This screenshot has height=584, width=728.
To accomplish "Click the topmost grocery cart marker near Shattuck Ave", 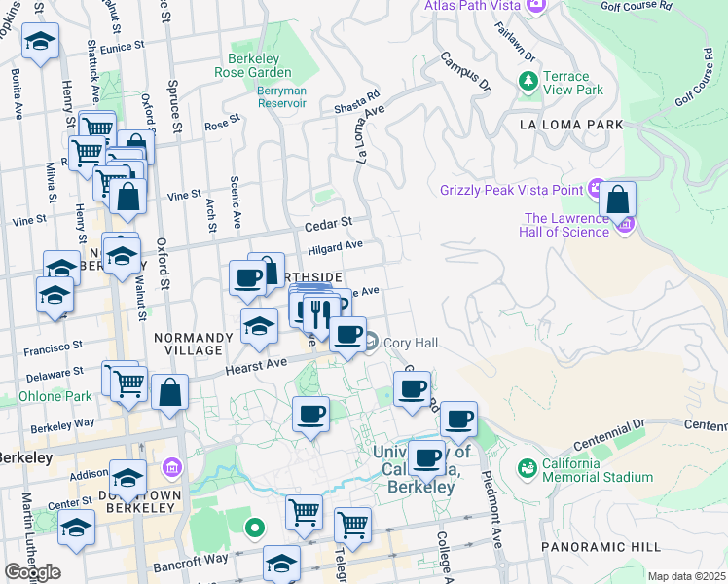I will pyautogui.click(x=97, y=126).
